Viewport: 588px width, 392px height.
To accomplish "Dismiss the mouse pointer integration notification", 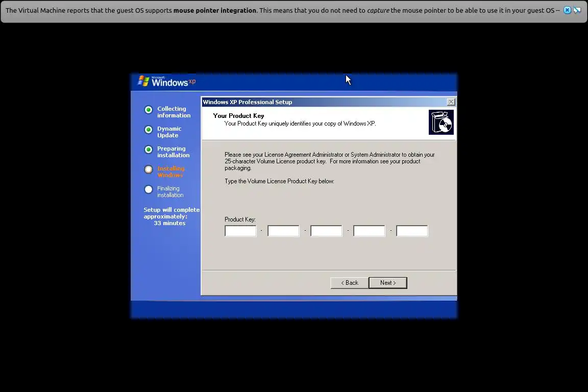I will tap(568, 10).
